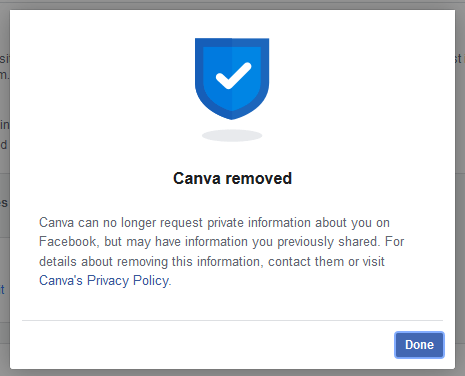Click the obscured text at the right edge

(x=459, y=59)
